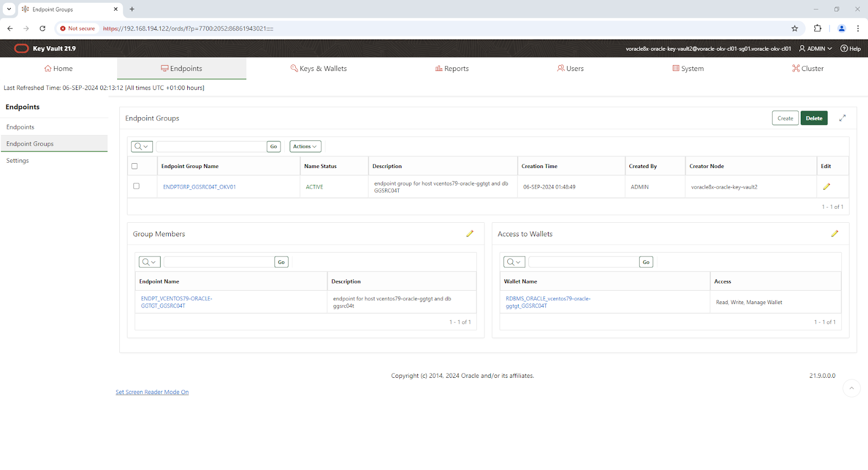Click the back-to-top arrow button
This screenshot has height=470, width=868.
[x=851, y=388]
